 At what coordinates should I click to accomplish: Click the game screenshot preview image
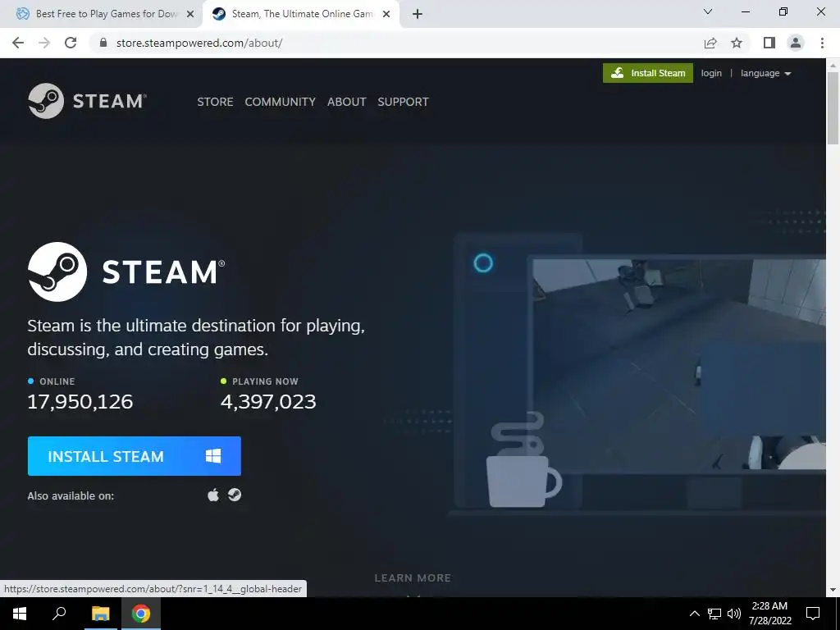679,364
